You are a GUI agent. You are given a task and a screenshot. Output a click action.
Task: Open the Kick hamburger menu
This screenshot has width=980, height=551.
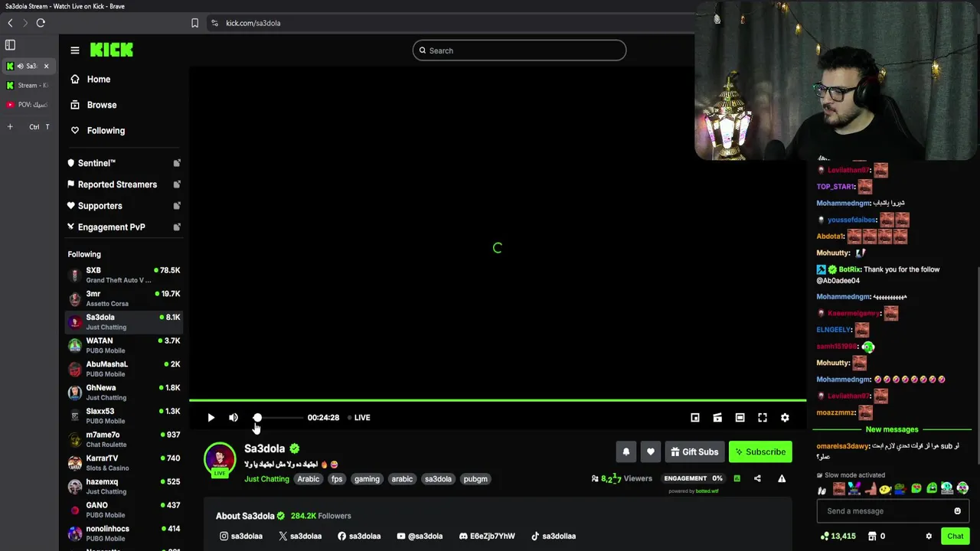75,51
